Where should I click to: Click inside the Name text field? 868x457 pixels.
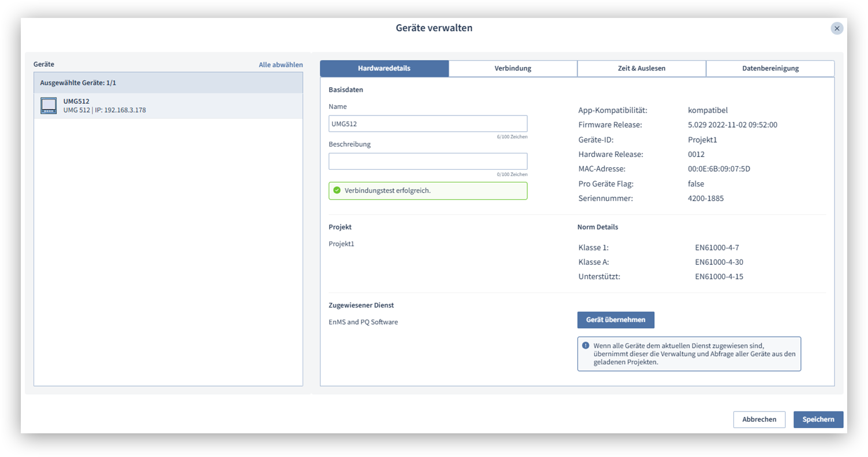pos(427,123)
